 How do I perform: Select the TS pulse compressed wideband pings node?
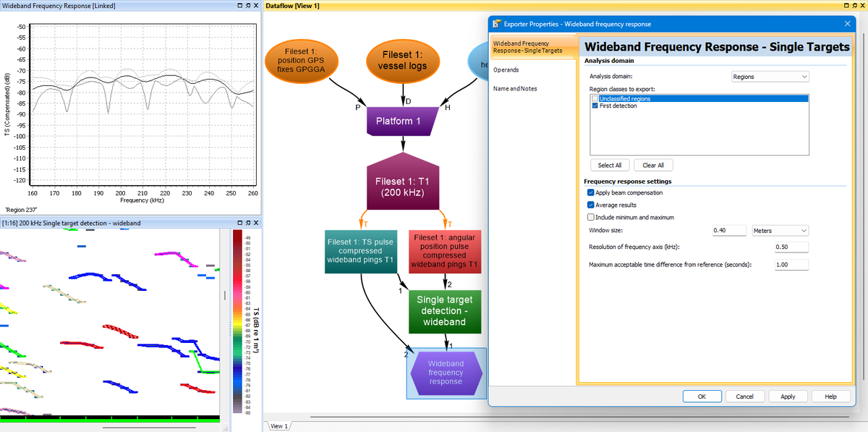[361, 250]
